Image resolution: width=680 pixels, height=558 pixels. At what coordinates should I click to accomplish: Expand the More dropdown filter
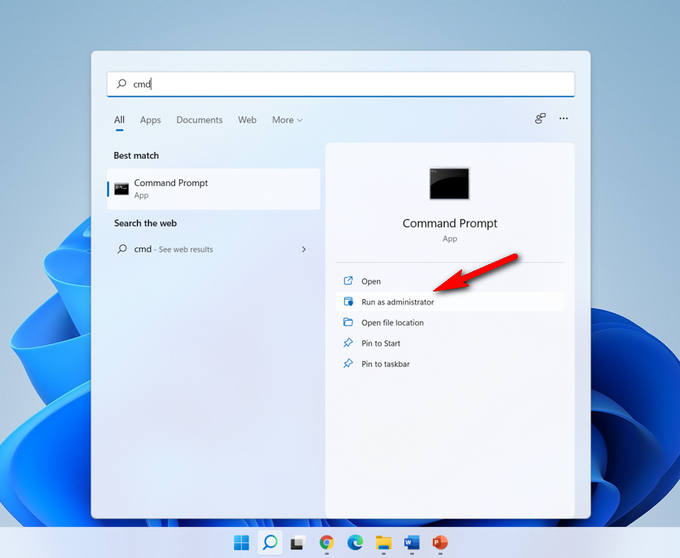287,120
